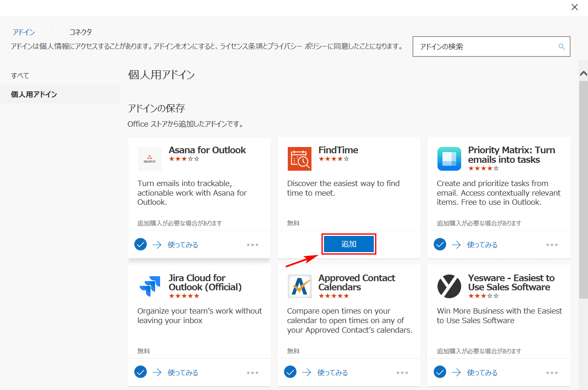Click the アドインの検索 search field
The height and width of the screenshot is (390, 588).
[491, 47]
